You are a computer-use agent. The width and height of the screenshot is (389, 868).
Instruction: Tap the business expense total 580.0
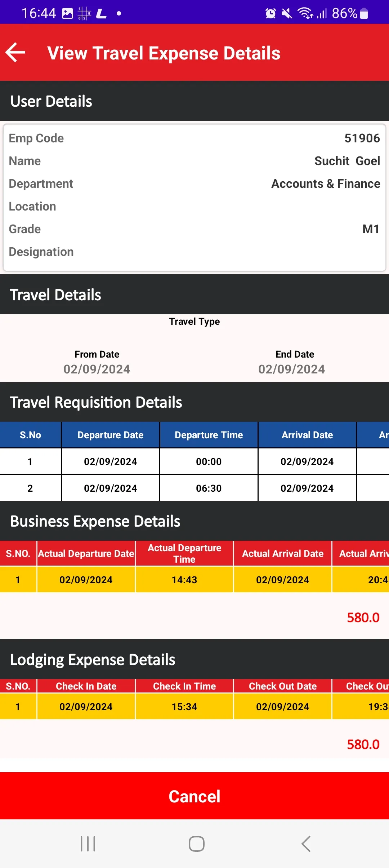pyautogui.click(x=363, y=617)
